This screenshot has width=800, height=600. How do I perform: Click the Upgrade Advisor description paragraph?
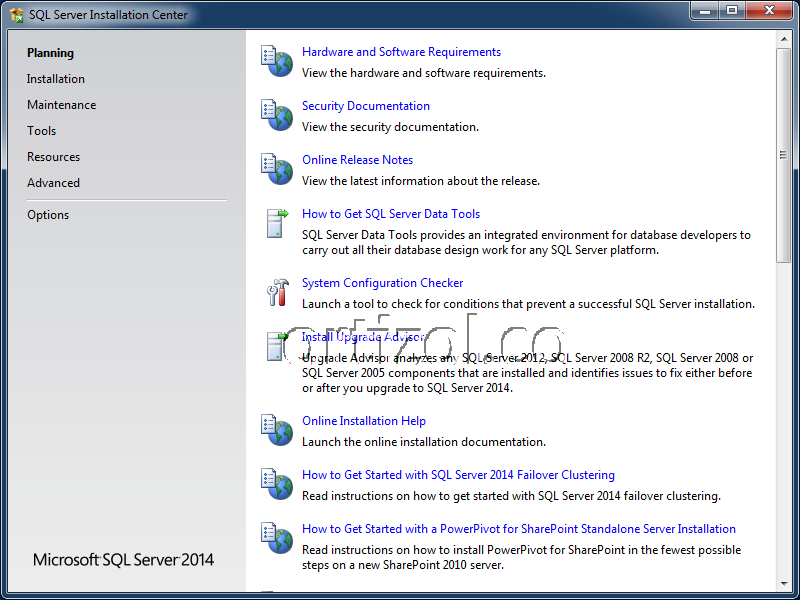[528, 373]
